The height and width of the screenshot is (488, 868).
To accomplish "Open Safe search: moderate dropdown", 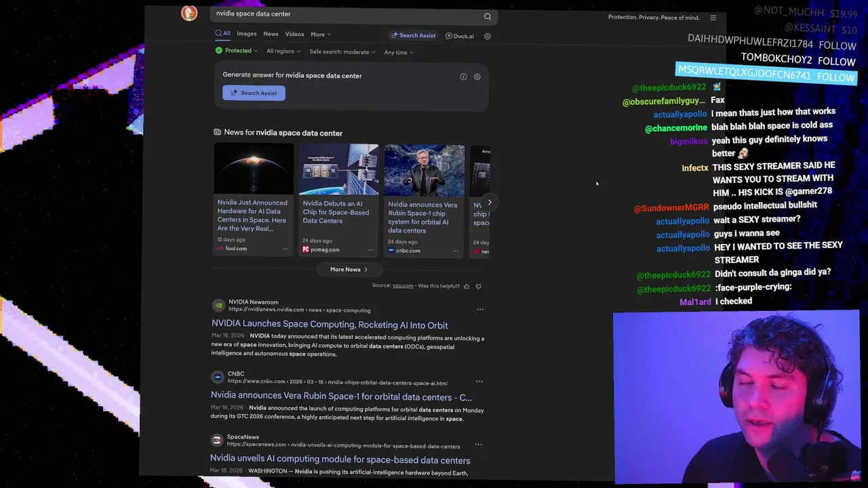I will (x=342, y=52).
